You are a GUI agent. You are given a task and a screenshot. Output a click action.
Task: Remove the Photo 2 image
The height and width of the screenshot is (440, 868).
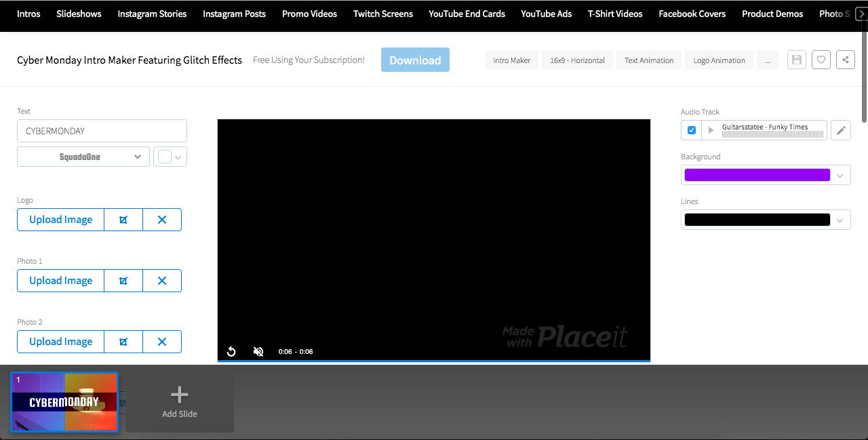(162, 342)
